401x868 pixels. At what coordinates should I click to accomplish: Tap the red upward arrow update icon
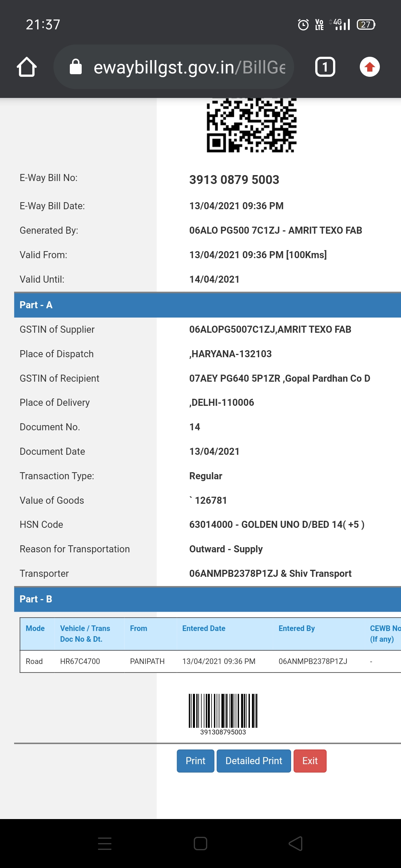(370, 67)
